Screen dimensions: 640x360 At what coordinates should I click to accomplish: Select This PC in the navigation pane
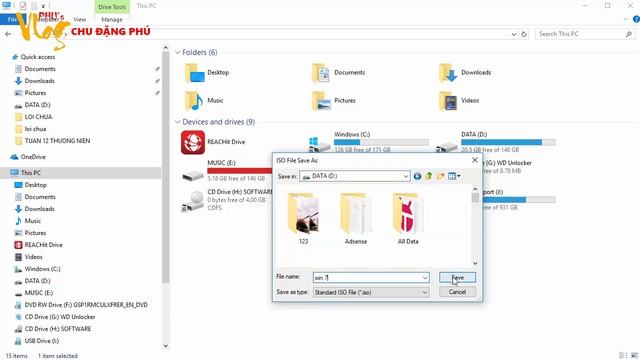[31, 173]
